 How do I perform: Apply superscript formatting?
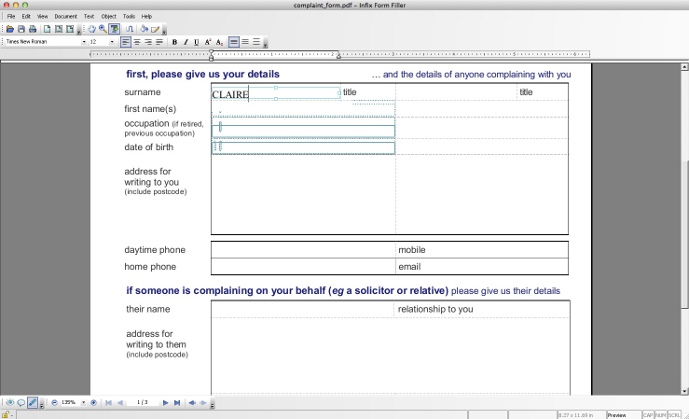pyautogui.click(x=208, y=42)
